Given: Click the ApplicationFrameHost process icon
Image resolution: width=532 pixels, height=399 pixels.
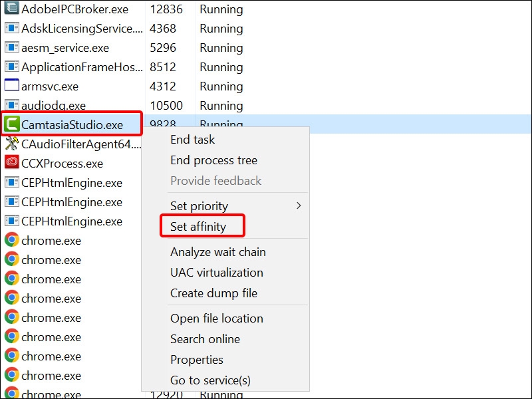Looking at the screenshot, I should pos(11,66).
